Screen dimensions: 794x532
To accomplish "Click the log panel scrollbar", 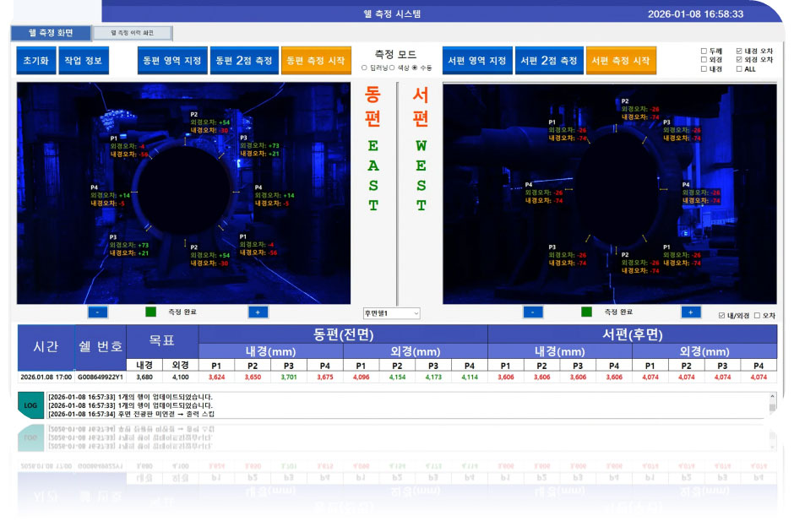I will pyautogui.click(x=772, y=405).
